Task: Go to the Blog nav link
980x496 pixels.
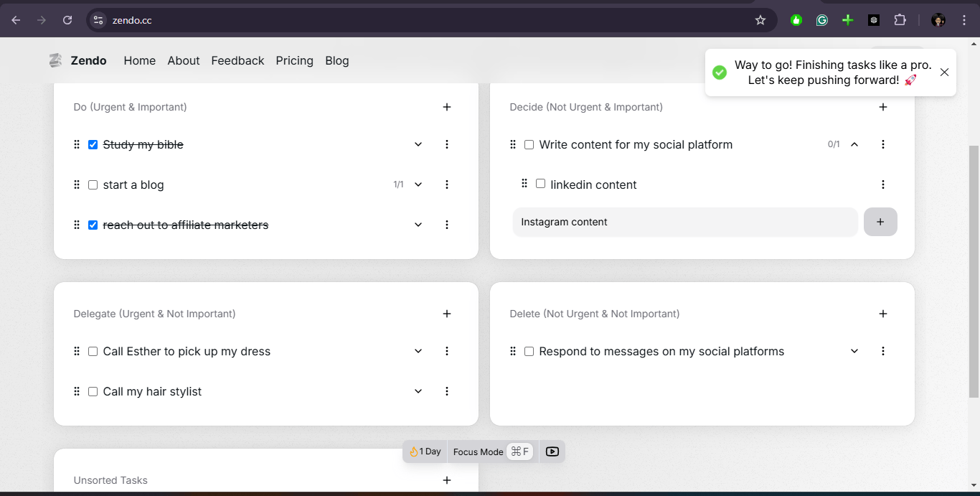Action: pyautogui.click(x=336, y=61)
